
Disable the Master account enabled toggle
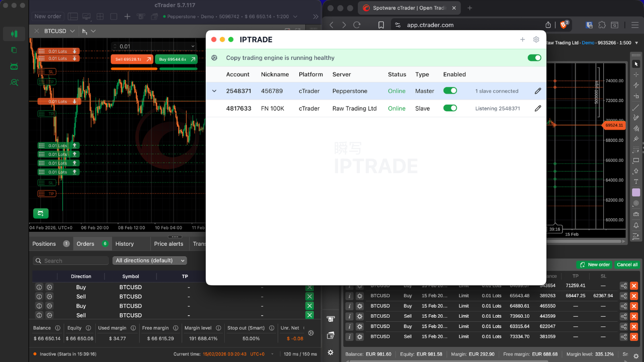[450, 91]
